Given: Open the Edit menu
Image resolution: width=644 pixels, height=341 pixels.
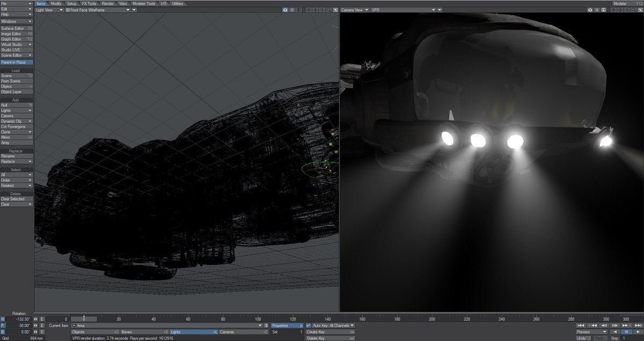Looking at the screenshot, I should 17,9.
